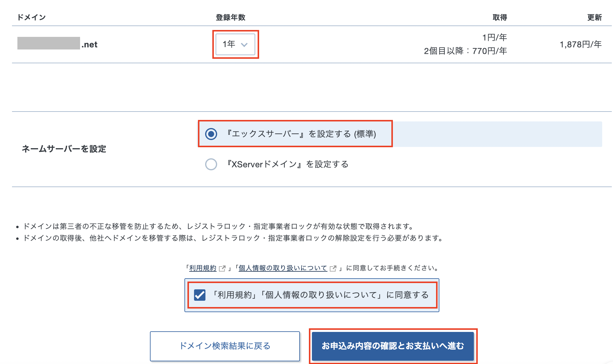
Task: Proceed with お申込み内容の確認とお支払いへ進む button
Action: click(393, 346)
